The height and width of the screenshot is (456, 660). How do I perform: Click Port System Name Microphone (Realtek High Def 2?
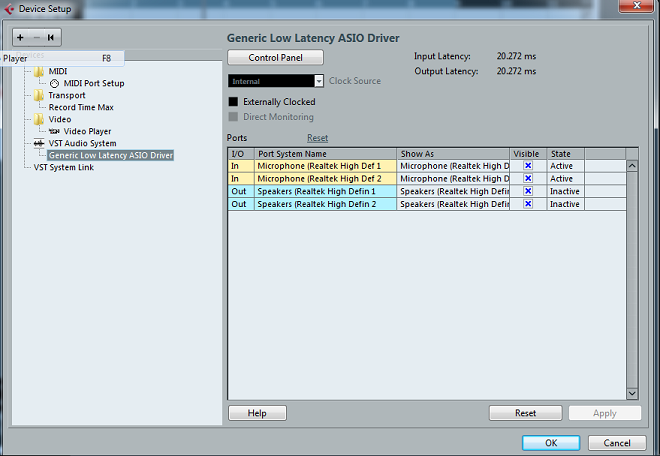[325, 179]
